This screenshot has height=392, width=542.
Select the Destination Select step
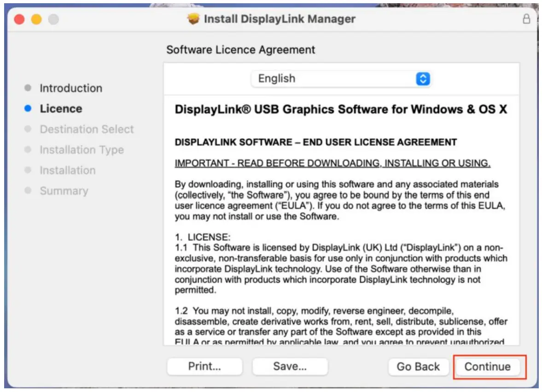[87, 129]
